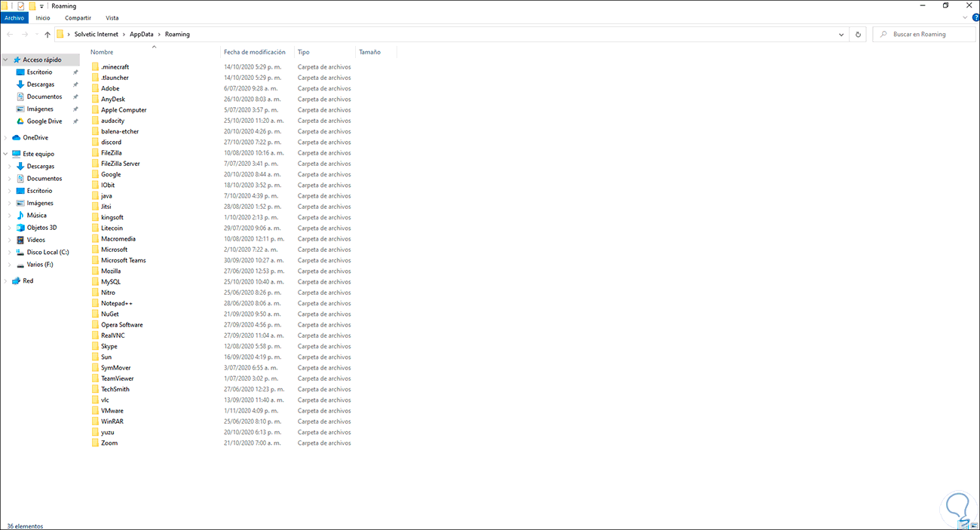This screenshot has height=530, width=980.
Task: Select the TechSmith folder row
Action: tap(221, 389)
